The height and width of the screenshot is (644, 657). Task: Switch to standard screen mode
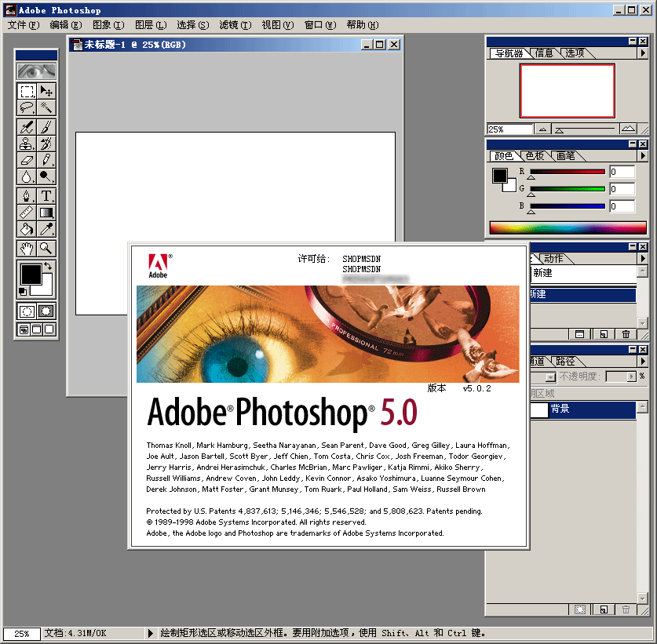[x=24, y=329]
